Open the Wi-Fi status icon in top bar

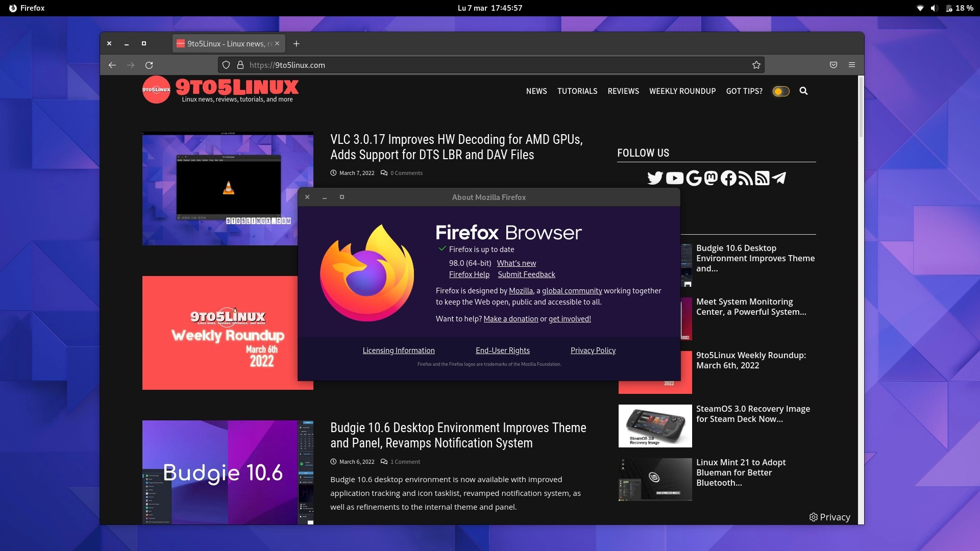coord(920,8)
